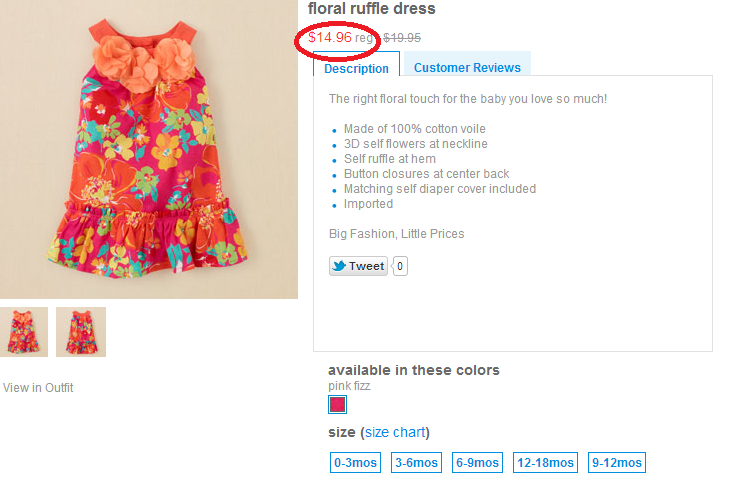
Task: Choose size 3-6mos
Action: [x=416, y=462]
